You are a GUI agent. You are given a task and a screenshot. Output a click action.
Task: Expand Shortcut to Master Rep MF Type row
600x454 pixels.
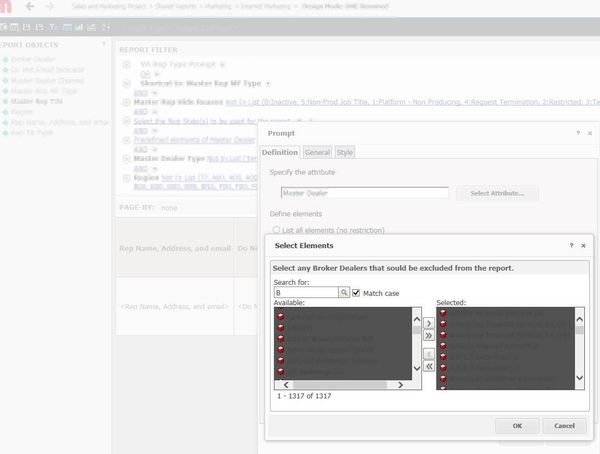pos(127,83)
